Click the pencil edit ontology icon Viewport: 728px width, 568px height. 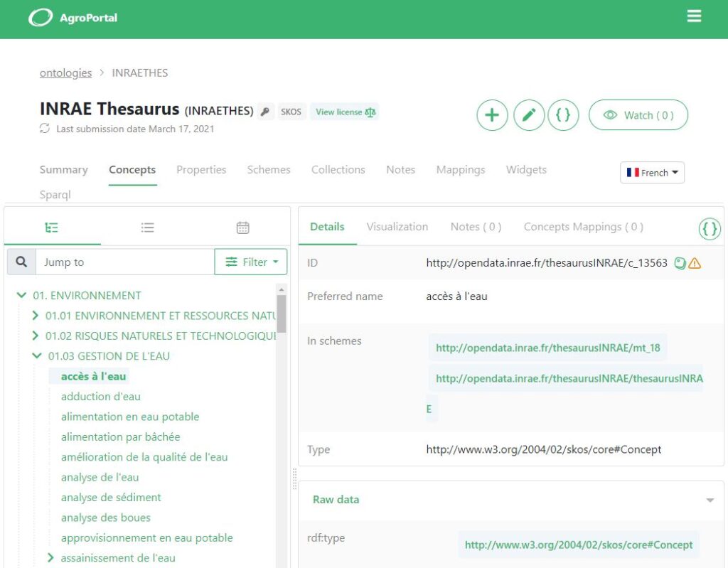click(x=528, y=115)
